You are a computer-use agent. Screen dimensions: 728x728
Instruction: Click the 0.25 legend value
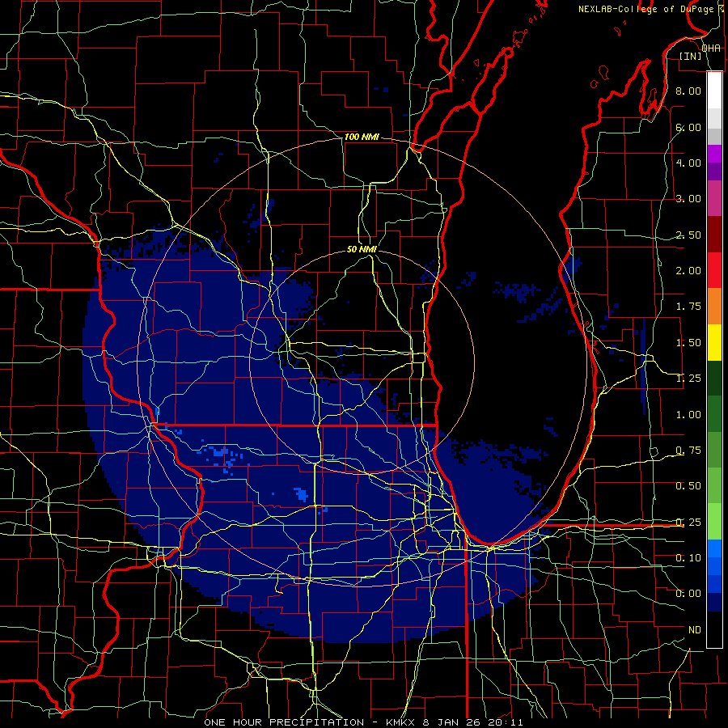pos(688,523)
